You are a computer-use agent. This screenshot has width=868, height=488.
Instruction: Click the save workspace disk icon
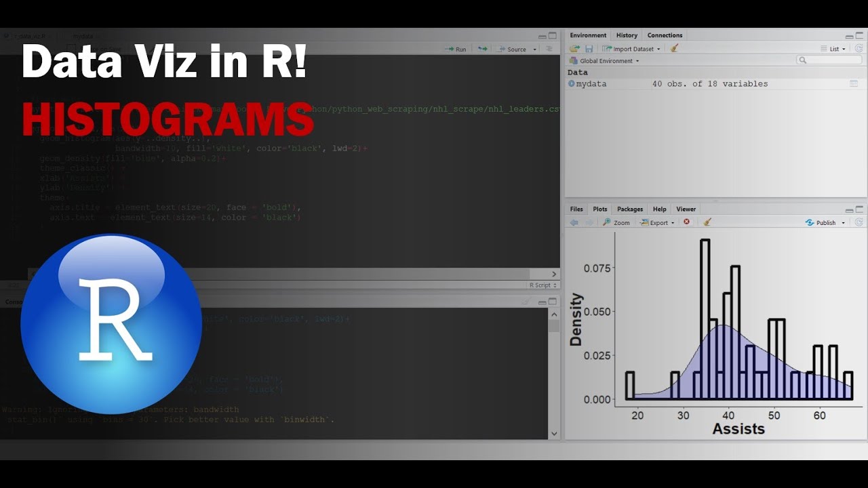tap(589, 49)
